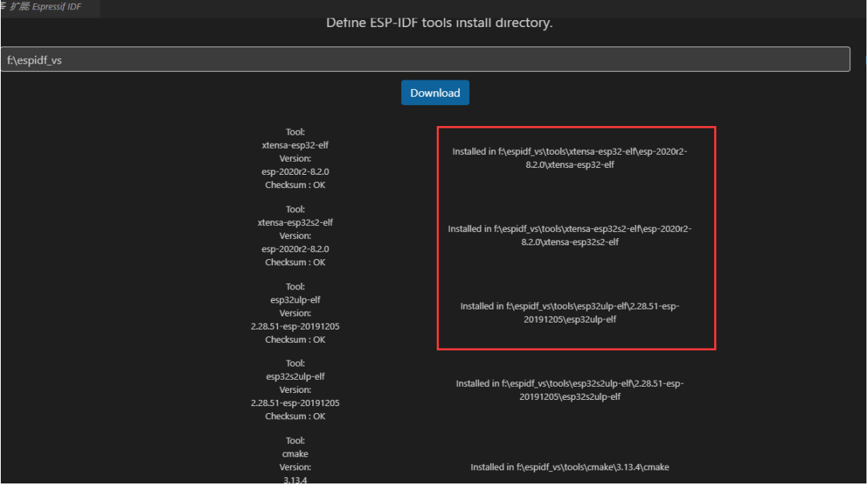Click the Download button
Viewport: 868px width, 485px height.
[435, 93]
